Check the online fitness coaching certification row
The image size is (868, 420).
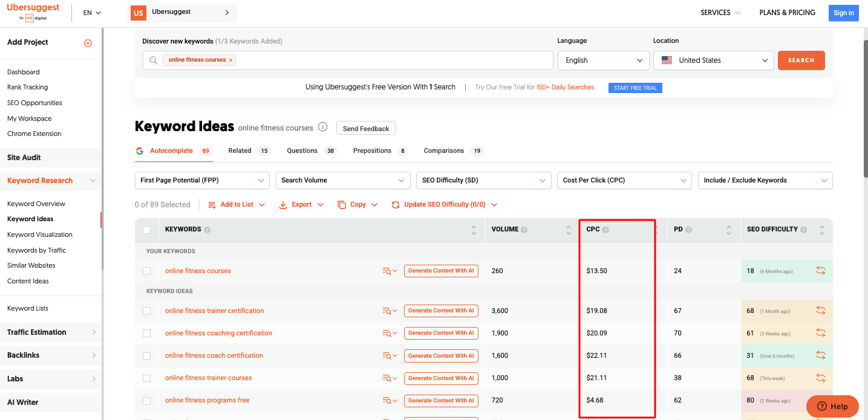146,334
